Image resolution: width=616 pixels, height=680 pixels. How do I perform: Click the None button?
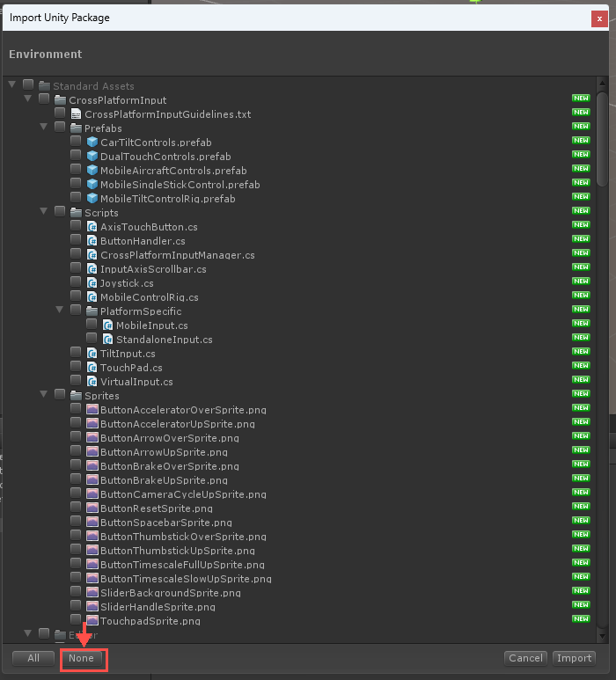pyautogui.click(x=81, y=658)
